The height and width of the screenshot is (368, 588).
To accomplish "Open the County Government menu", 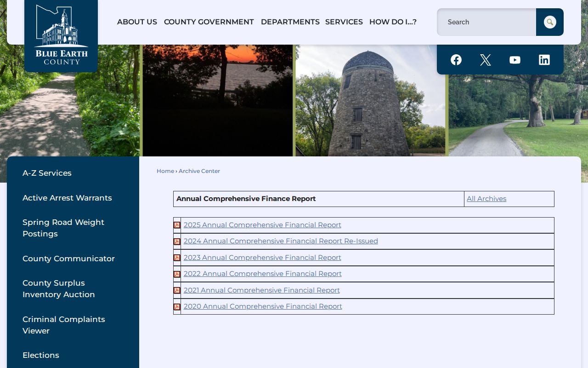I will [209, 22].
